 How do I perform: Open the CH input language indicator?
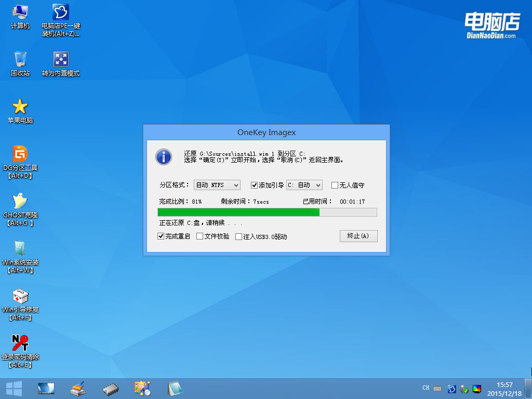pyautogui.click(x=425, y=388)
